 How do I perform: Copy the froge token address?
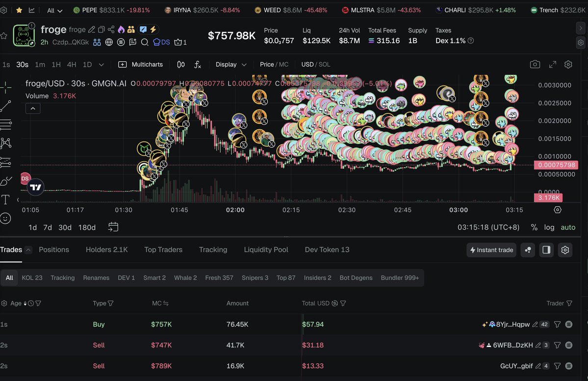point(101,29)
